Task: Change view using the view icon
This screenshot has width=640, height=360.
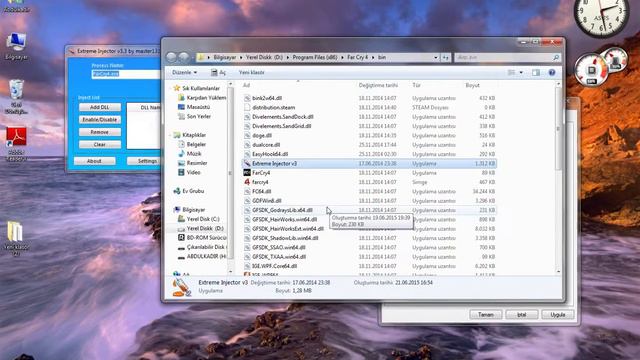Action: [x=511, y=73]
